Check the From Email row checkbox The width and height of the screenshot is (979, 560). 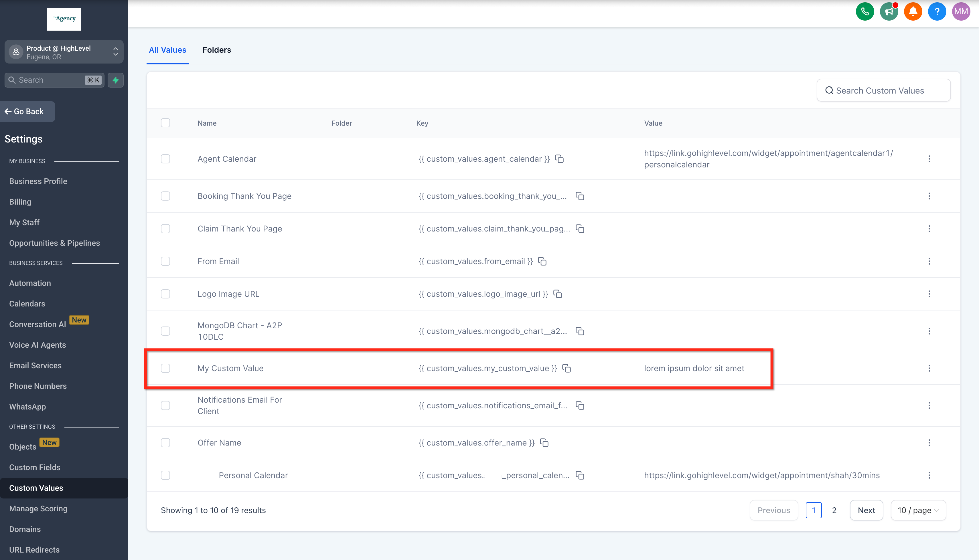(x=165, y=262)
